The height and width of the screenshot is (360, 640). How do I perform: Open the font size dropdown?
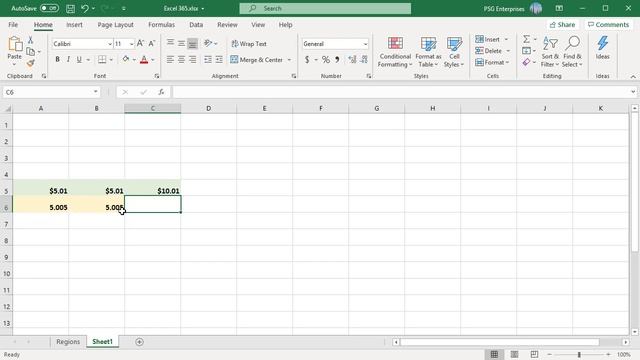[x=131, y=44]
